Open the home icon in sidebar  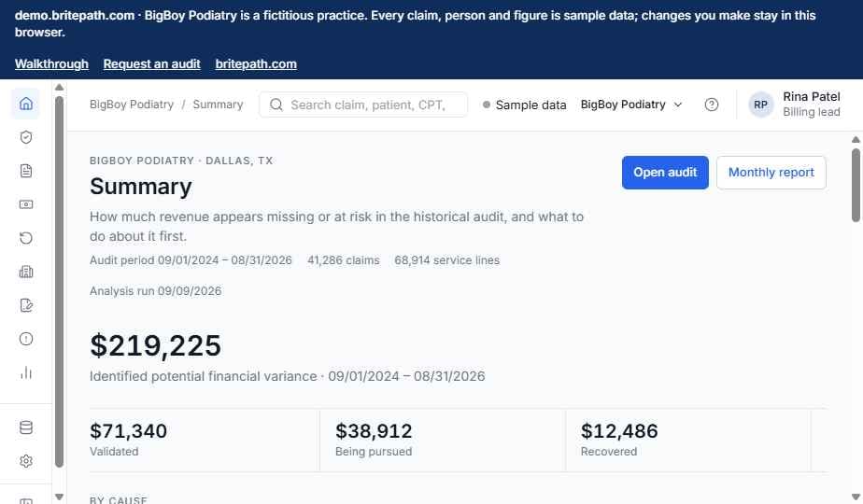[x=26, y=104]
